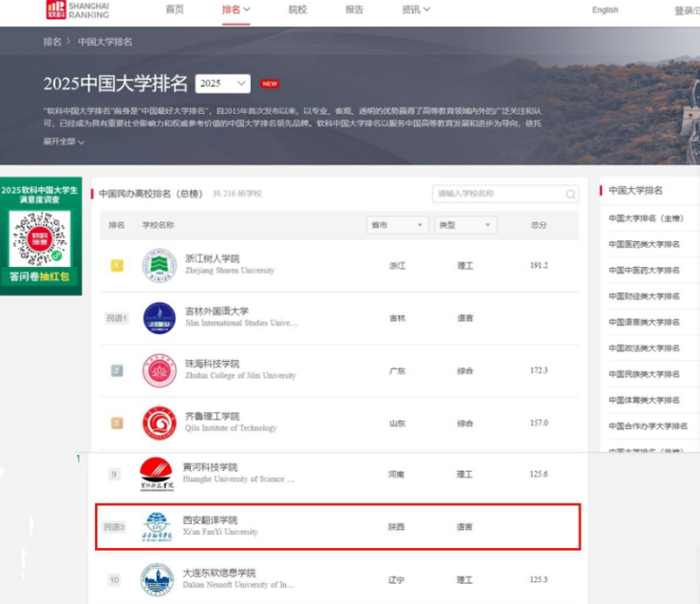Go to the 院校 menu item
This screenshot has height=604, width=700.
click(297, 9)
